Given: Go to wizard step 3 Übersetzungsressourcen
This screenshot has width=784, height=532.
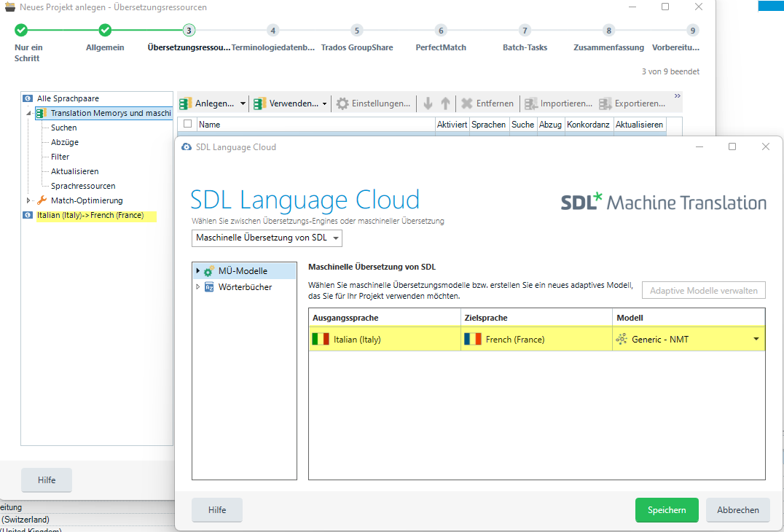Looking at the screenshot, I should [189, 31].
